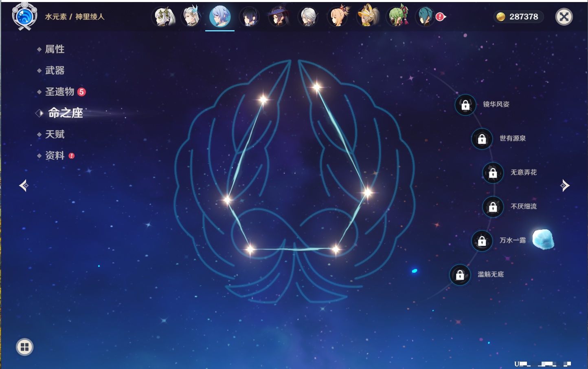Select the teal-haired character avatar
Screen dimensions: 588x369
[x=426, y=17]
